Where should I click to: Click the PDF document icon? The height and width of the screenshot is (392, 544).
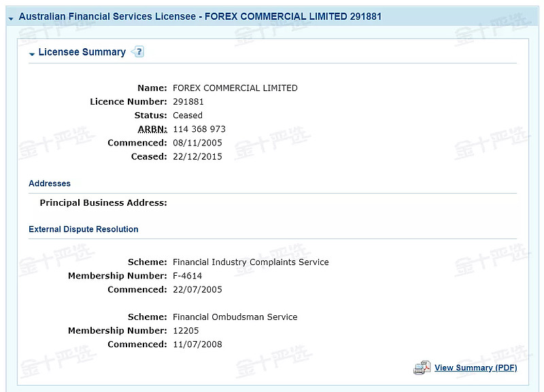[x=422, y=368]
